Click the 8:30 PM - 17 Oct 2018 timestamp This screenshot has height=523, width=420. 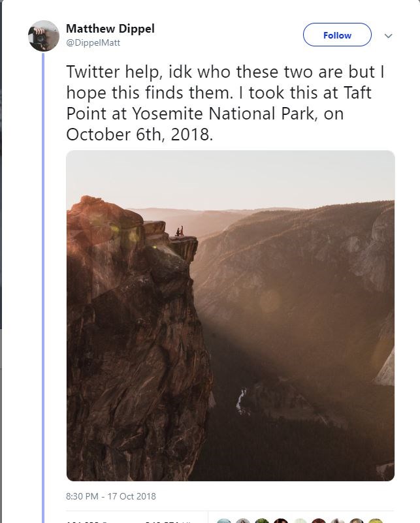(111, 496)
